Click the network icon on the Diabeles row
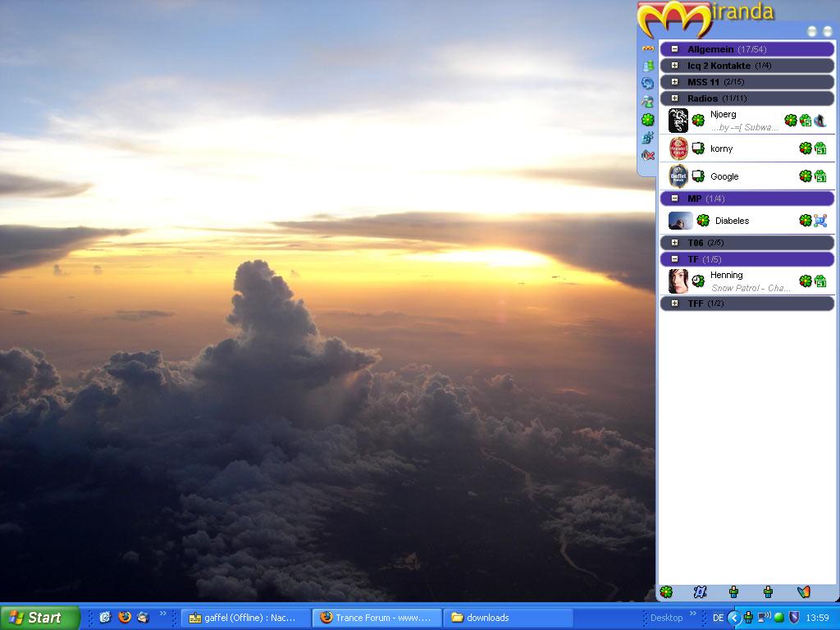The height and width of the screenshot is (630, 840). click(819, 221)
